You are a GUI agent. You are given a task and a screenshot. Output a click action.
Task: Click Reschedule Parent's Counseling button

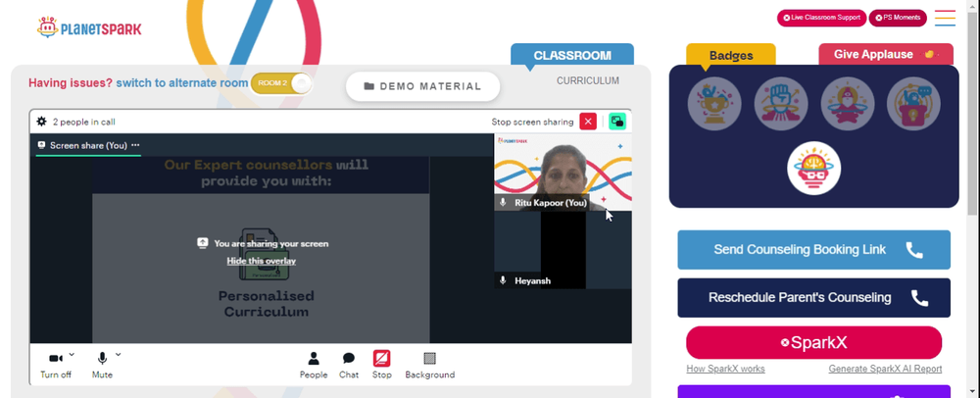813,297
